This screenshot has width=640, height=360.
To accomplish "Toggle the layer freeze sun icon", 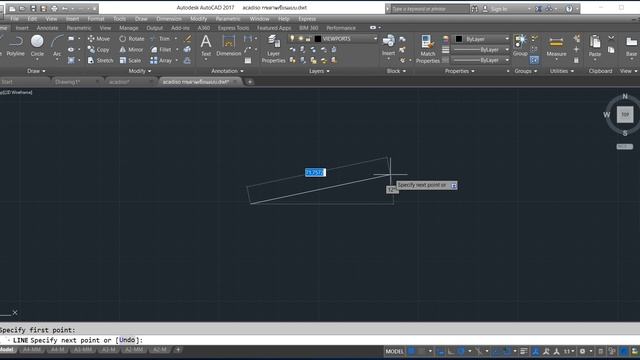I will point(301,38).
